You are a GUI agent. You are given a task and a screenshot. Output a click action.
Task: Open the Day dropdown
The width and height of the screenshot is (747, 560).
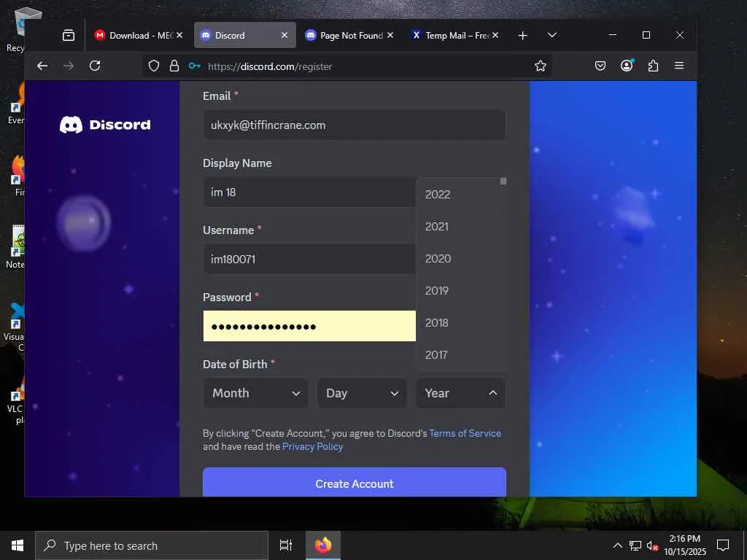(x=362, y=393)
